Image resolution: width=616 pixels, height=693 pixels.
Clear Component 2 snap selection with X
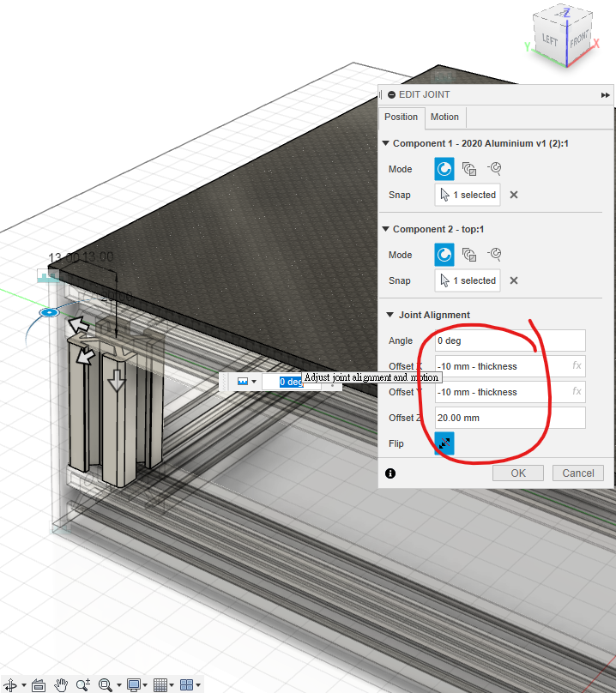point(514,280)
